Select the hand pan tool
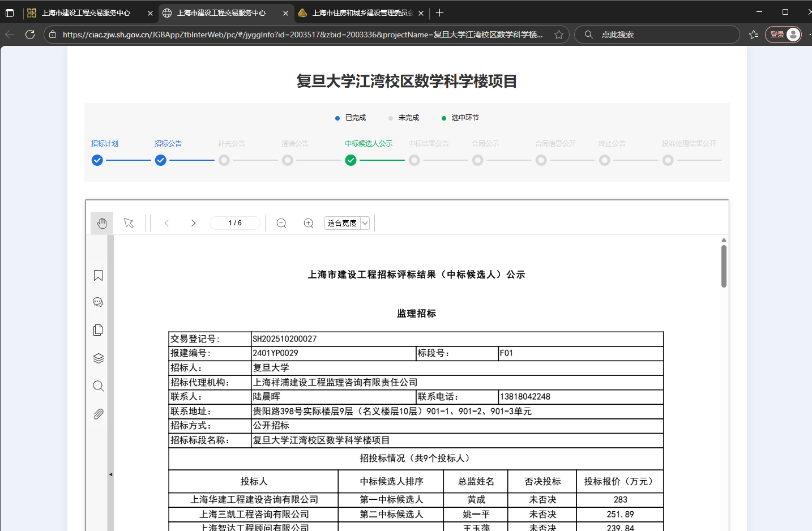 (102, 223)
